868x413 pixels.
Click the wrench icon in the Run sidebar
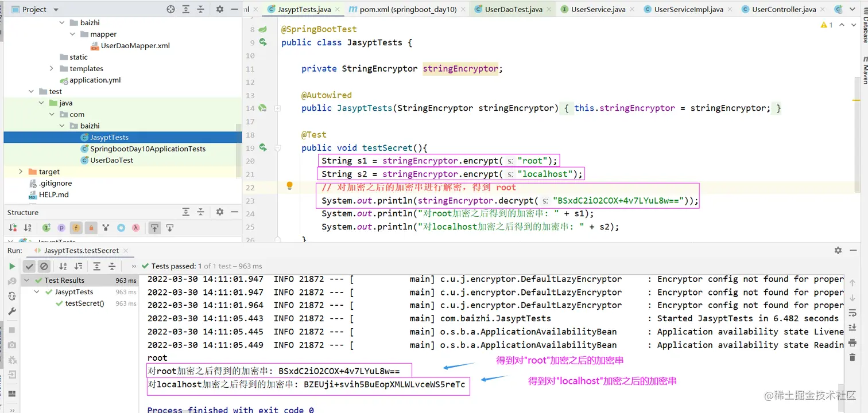[12, 311]
